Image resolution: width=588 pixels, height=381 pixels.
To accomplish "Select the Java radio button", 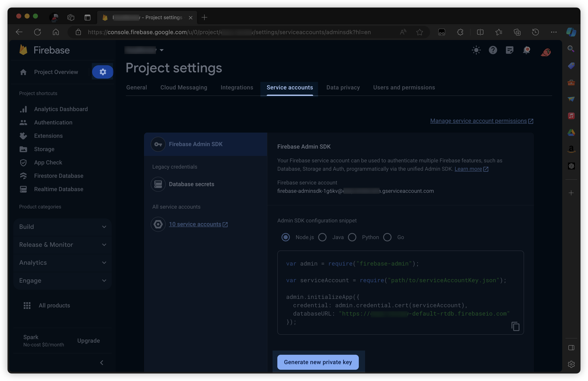I will tap(322, 237).
